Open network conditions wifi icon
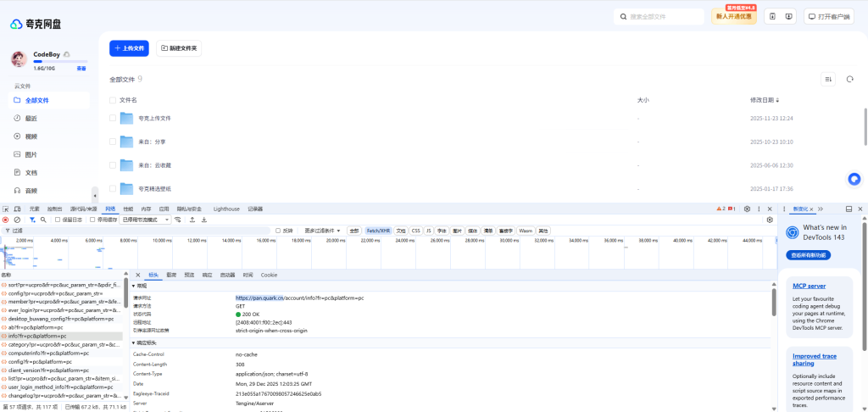The width and height of the screenshot is (868, 412). pos(178,220)
